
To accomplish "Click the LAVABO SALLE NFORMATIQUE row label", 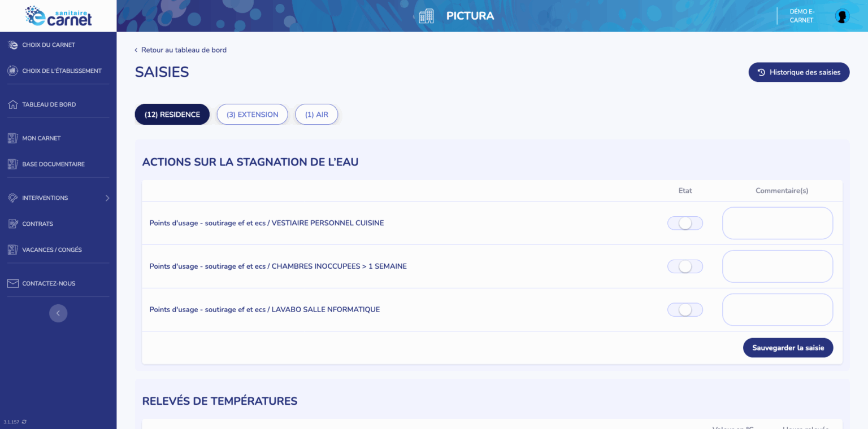I will pos(264,310).
